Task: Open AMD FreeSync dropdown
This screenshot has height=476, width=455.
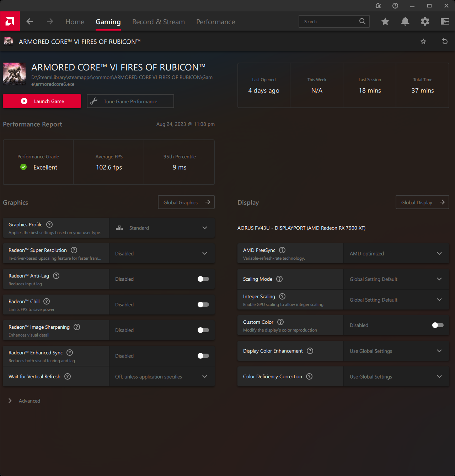Action: [396, 253]
